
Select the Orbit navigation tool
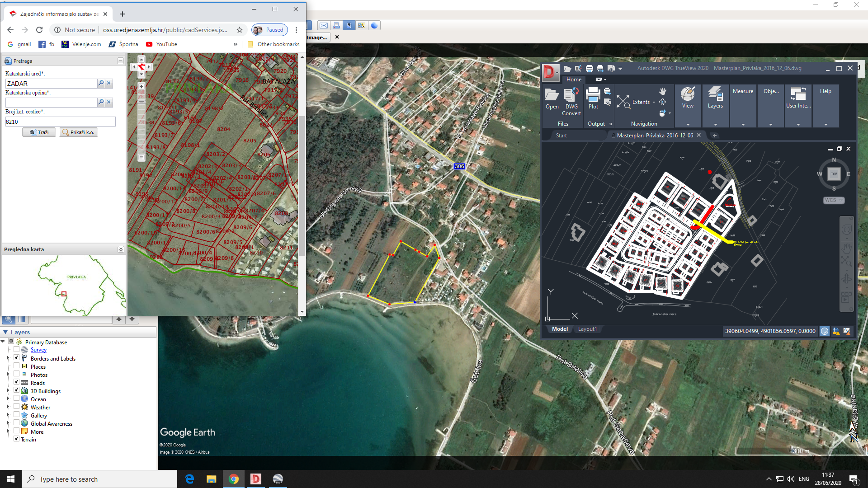(x=663, y=102)
